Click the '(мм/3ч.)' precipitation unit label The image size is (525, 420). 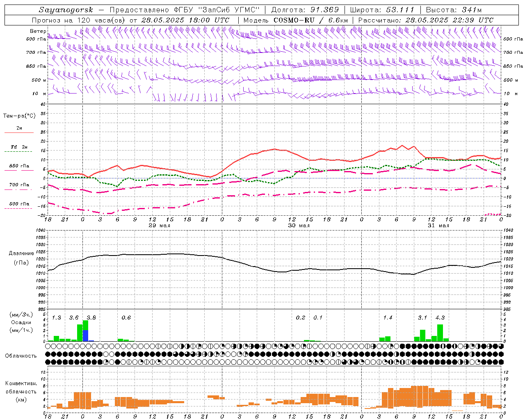21,315
